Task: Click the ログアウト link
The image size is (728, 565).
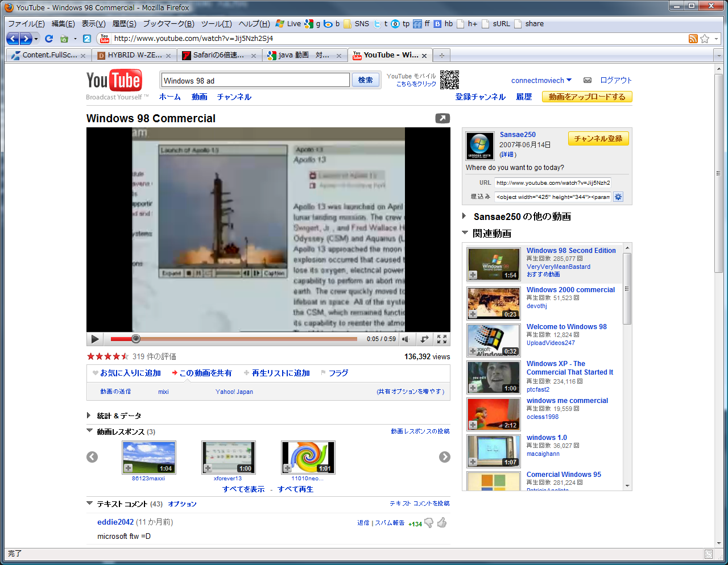Action: [616, 80]
